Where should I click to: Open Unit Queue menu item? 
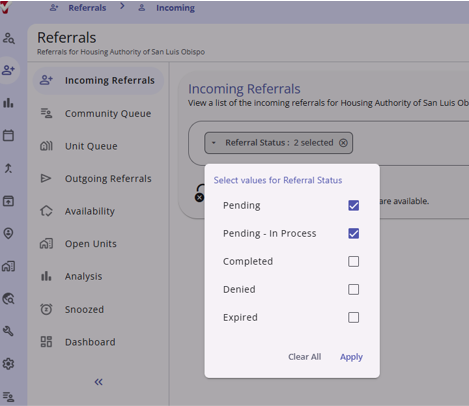pyautogui.click(x=98, y=146)
